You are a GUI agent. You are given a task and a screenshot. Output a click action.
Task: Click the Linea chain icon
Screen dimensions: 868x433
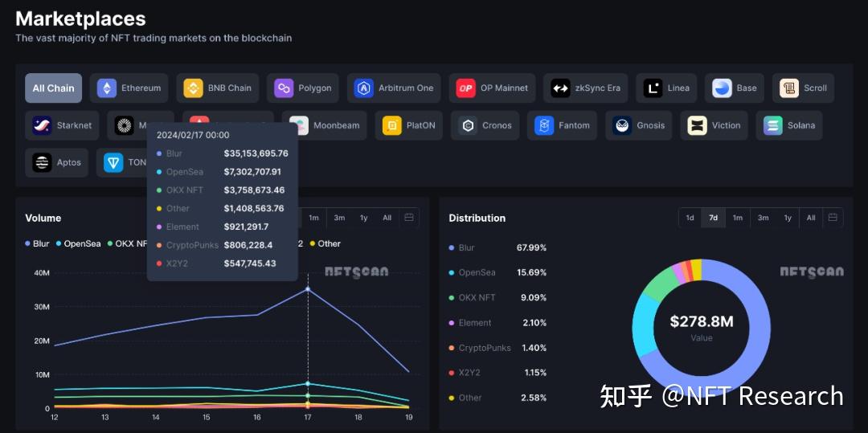pyautogui.click(x=653, y=88)
